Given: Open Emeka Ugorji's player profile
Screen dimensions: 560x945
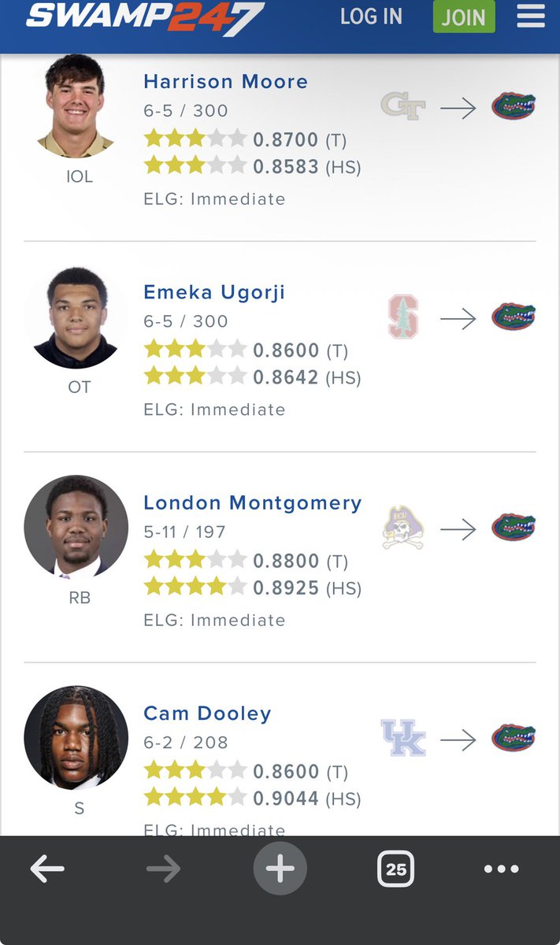Looking at the screenshot, I should [x=214, y=292].
